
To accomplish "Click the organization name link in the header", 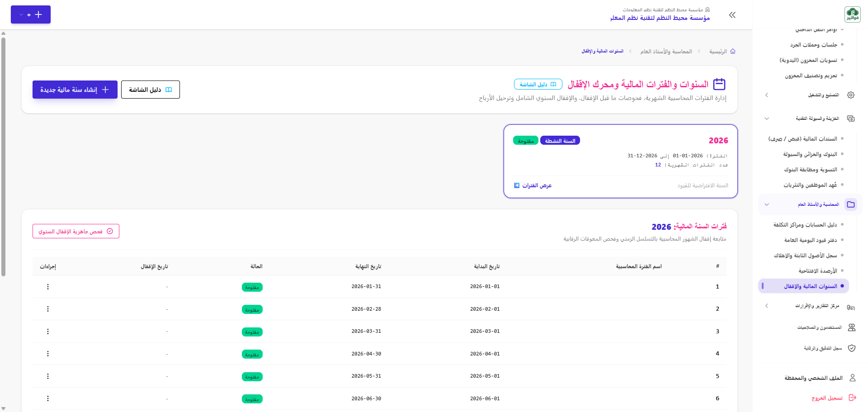I will click(x=660, y=18).
